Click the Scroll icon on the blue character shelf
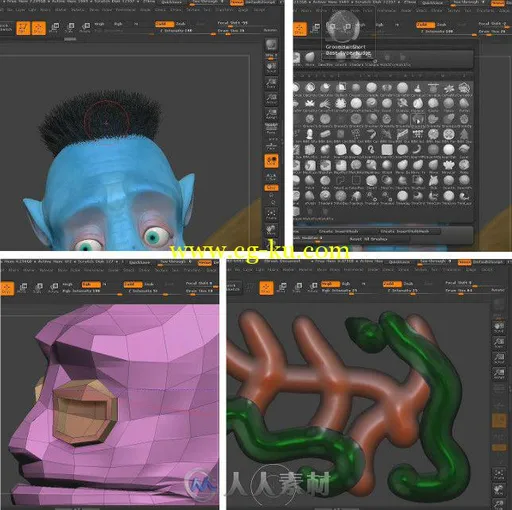This screenshot has height=510, width=512. (271, 67)
